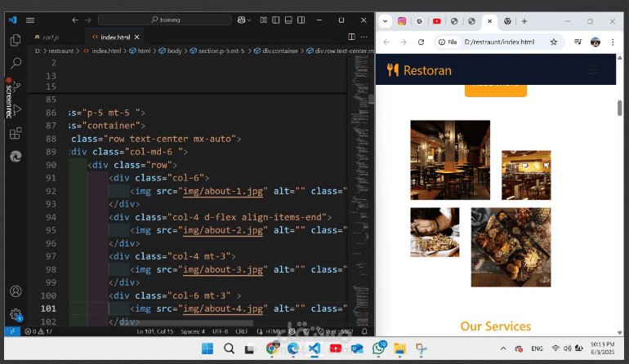The image size is (629, 364).
Task: Reload the browser page
Action: point(421,42)
